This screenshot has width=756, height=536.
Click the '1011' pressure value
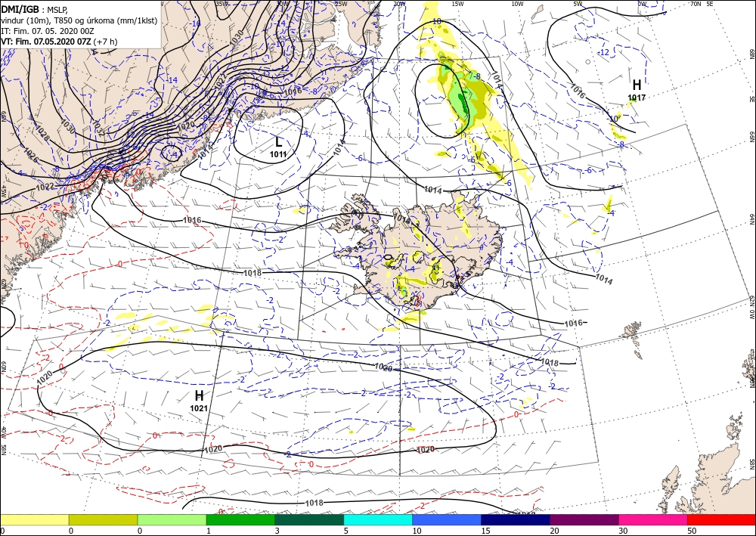pos(278,154)
